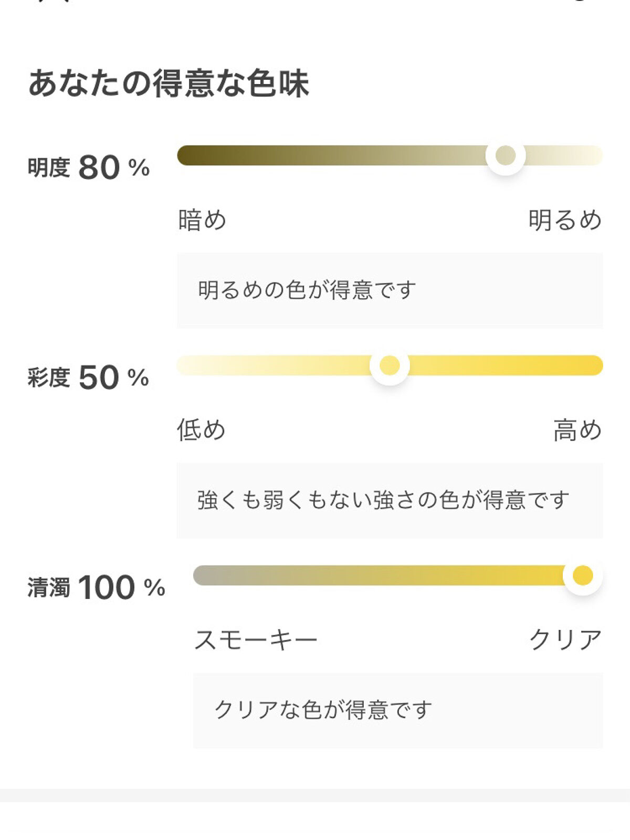Click the クリア label under clarity slider
The image size is (630, 840).
pyautogui.click(x=565, y=639)
